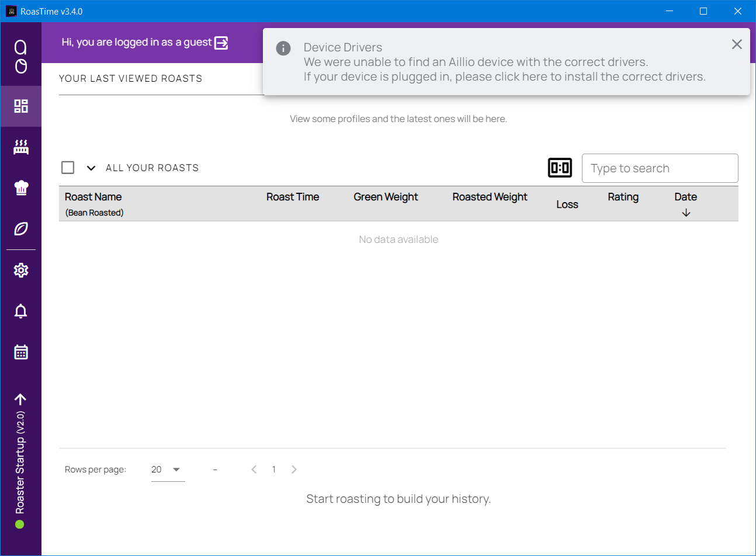Toggle the select-all roasts checkbox
This screenshot has width=756, height=556.
[68, 168]
